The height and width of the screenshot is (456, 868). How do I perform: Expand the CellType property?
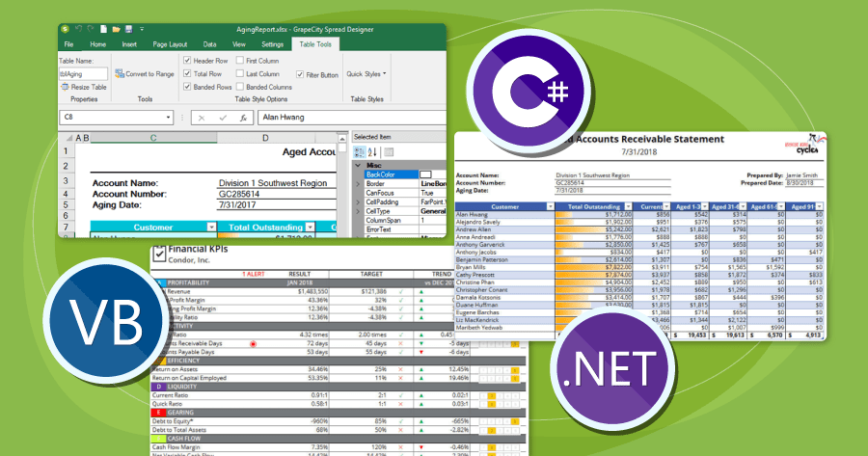[x=358, y=211]
